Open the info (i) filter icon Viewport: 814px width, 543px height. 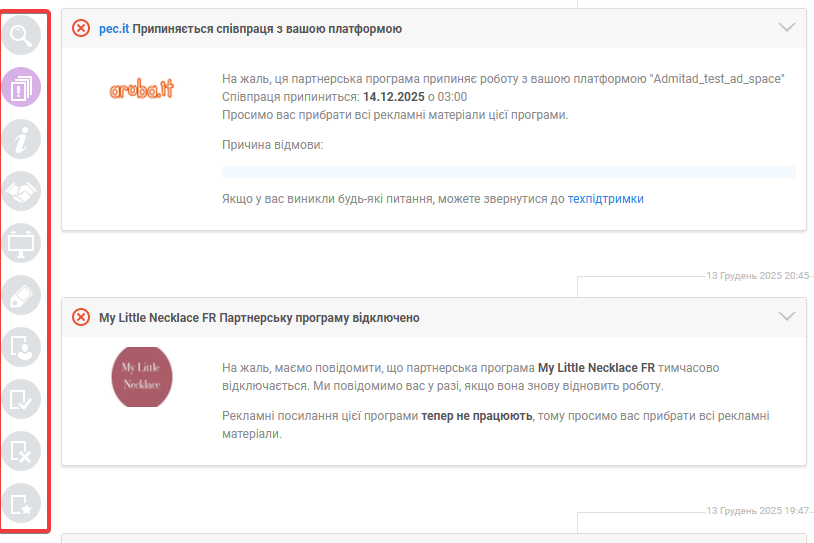(22, 140)
